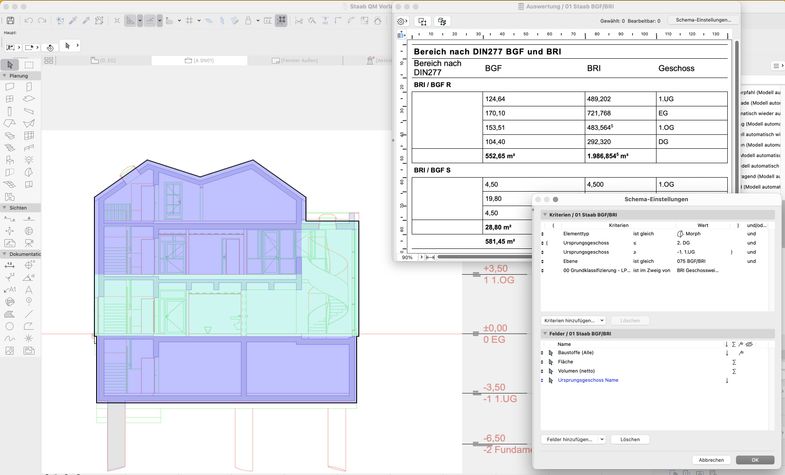The height and width of the screenshot is (475, 785).
Task: Collapse the Planung toolbox section
Action: 4,76
